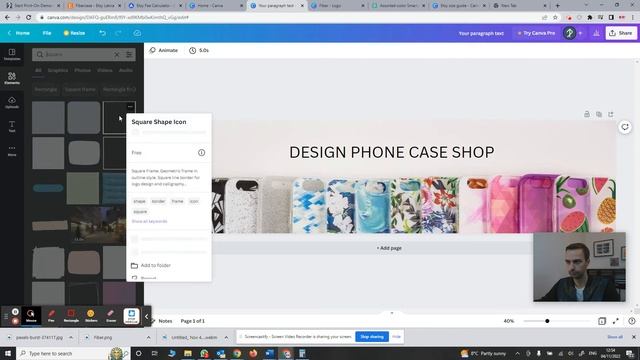This screenshot has height=360, width=640.
Task: Click the 40% zoom level dropdown
Action: click(509, 321)
